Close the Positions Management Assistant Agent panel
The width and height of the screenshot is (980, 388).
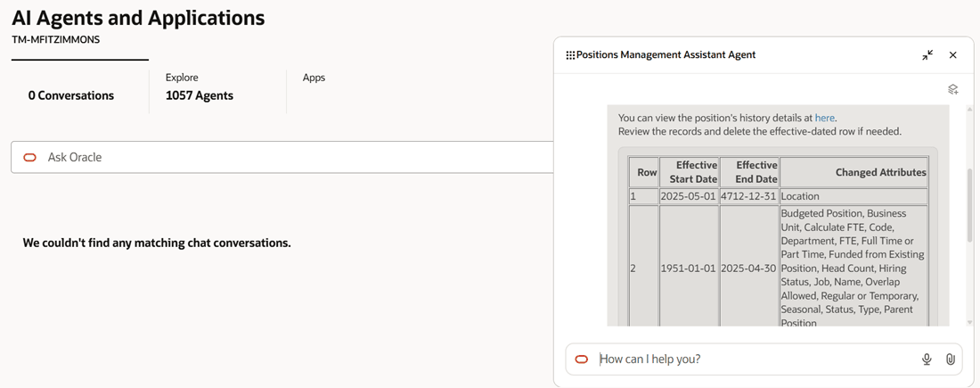click(x=953, y=55)
